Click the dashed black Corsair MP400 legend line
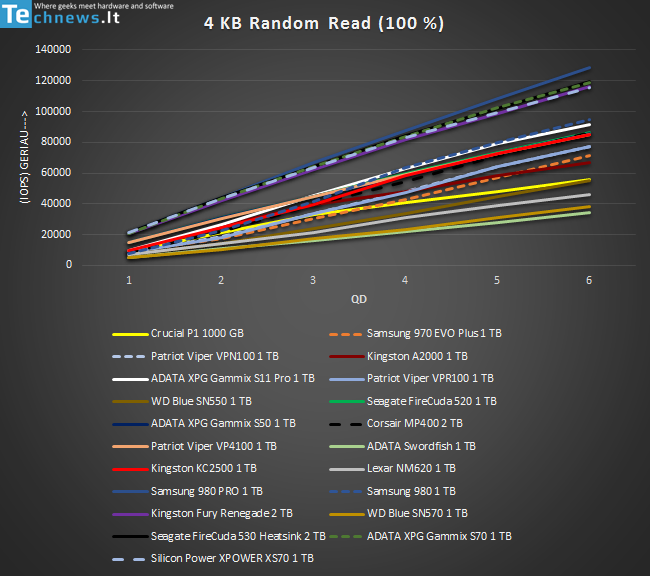This screenshot has height=576, width=650. (x=346, y=424)
